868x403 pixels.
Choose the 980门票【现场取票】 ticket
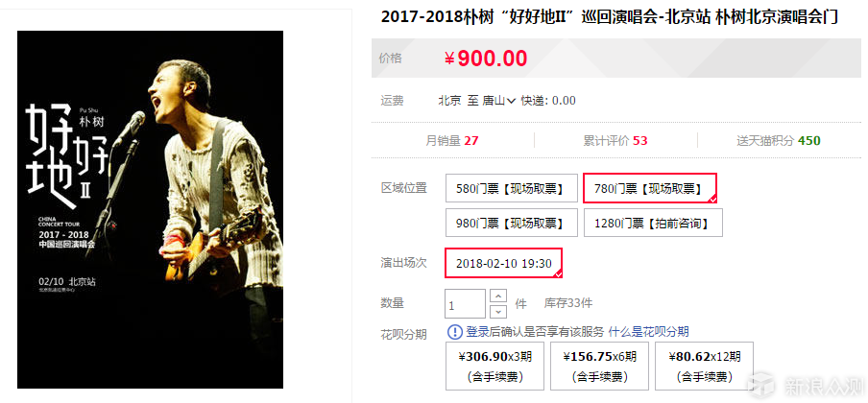pos(509,223)
